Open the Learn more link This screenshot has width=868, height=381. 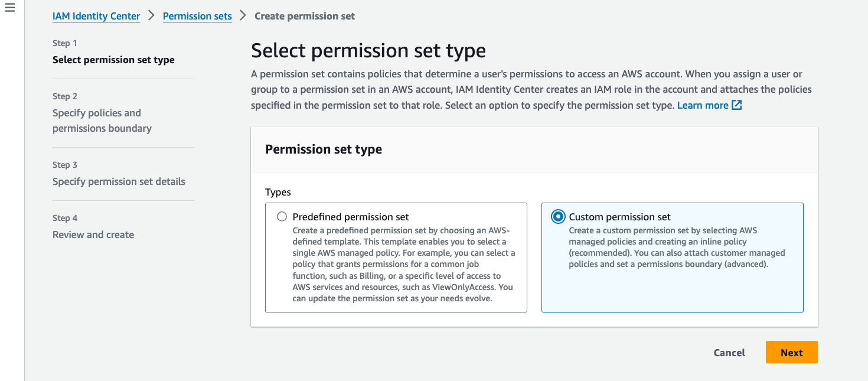tap(703, 105)
